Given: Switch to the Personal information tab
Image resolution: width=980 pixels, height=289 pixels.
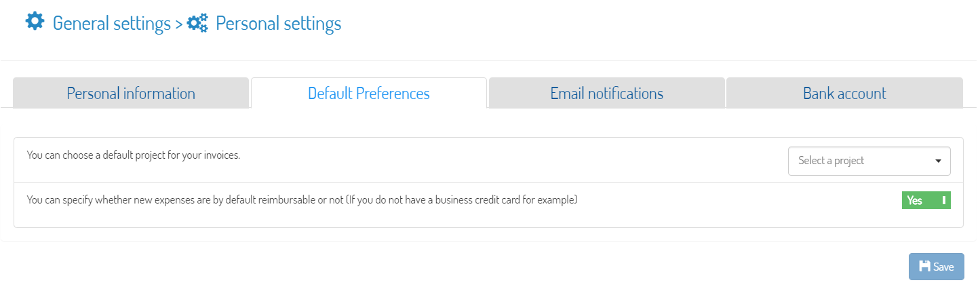Looking at the screenshot, I should pos(131,93).
